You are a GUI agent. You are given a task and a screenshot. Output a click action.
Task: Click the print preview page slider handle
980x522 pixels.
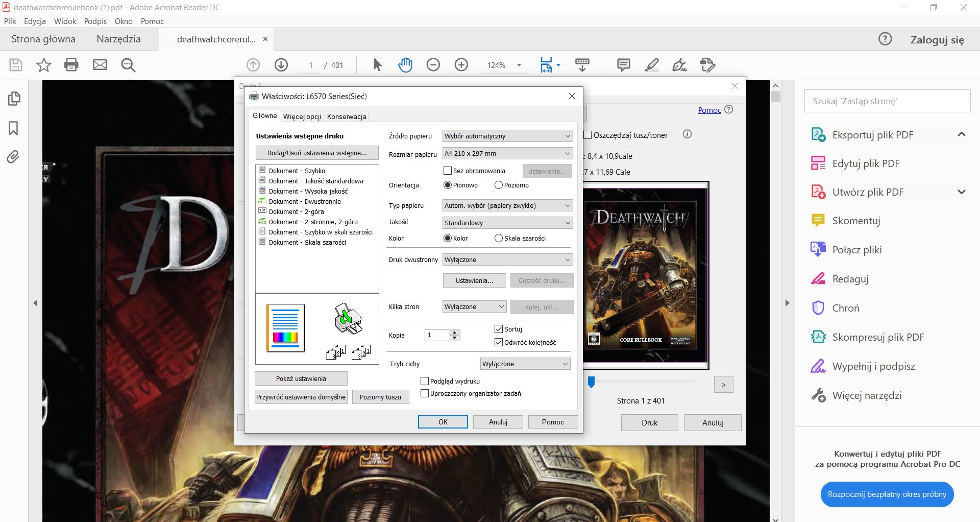tap(591, 382)
